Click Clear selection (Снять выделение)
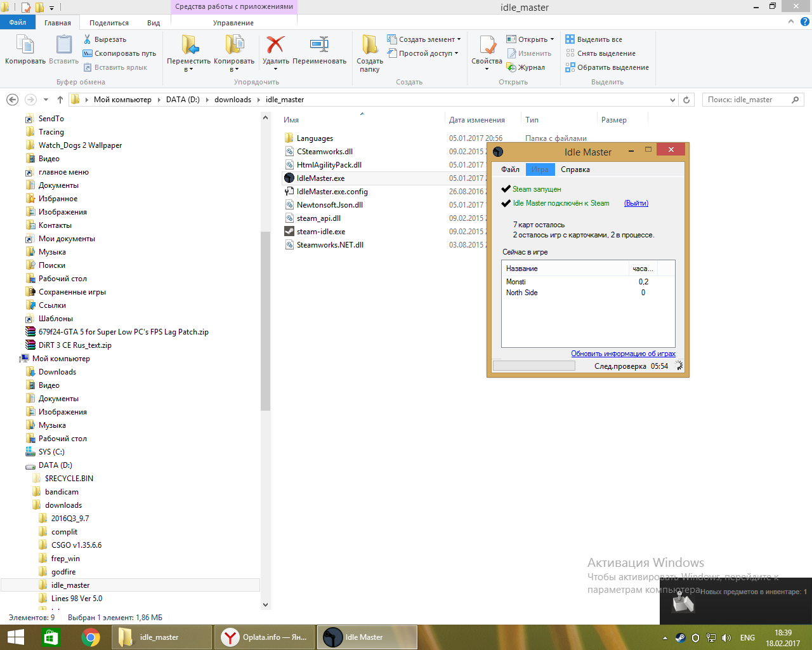Screen dimensions: 812x650 pyautogui.click(x=600, y=53)
